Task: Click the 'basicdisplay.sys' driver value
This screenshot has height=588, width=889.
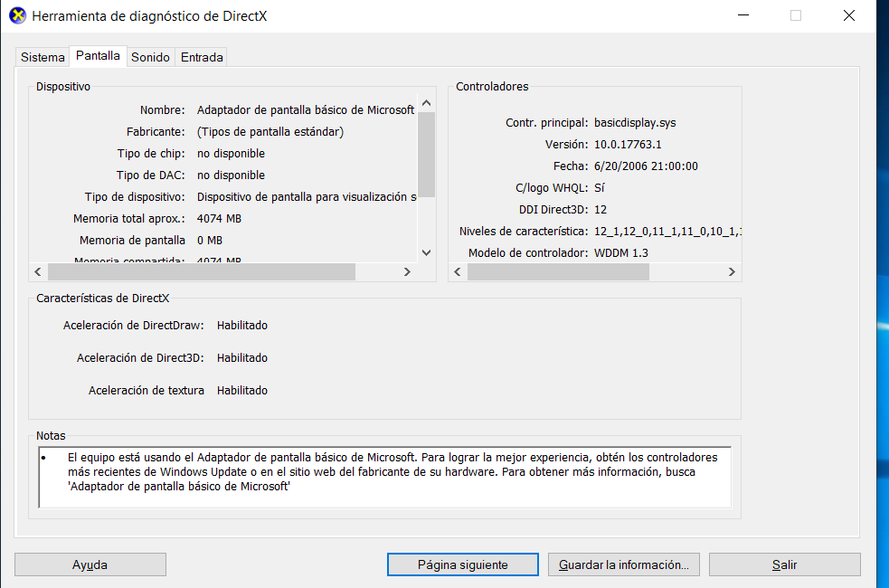Action: (635, 123)
